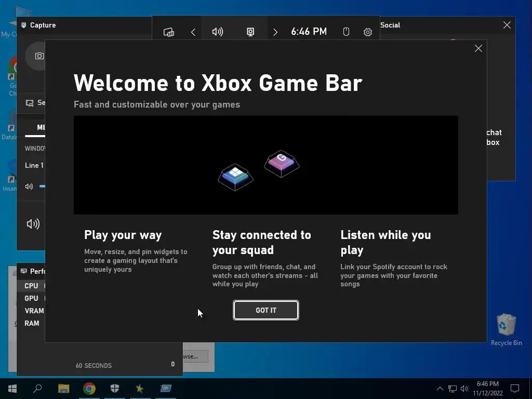The width and height of the screenshot is (532, 399).
Task: Close the Social widget panel
Action: click(507, 25)
